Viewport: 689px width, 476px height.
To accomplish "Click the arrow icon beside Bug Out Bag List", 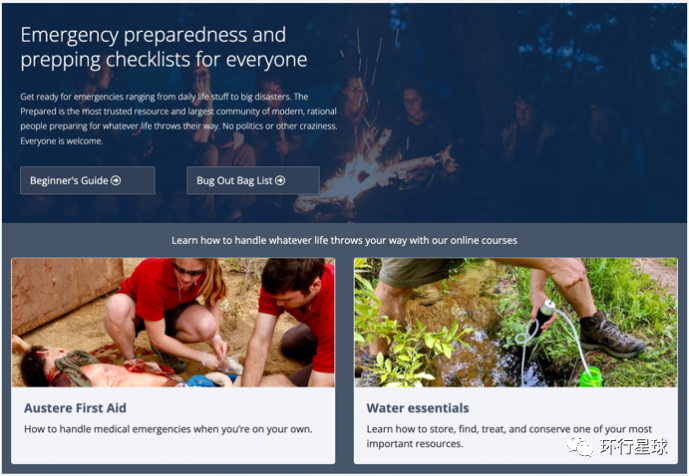I will [280, 180].
